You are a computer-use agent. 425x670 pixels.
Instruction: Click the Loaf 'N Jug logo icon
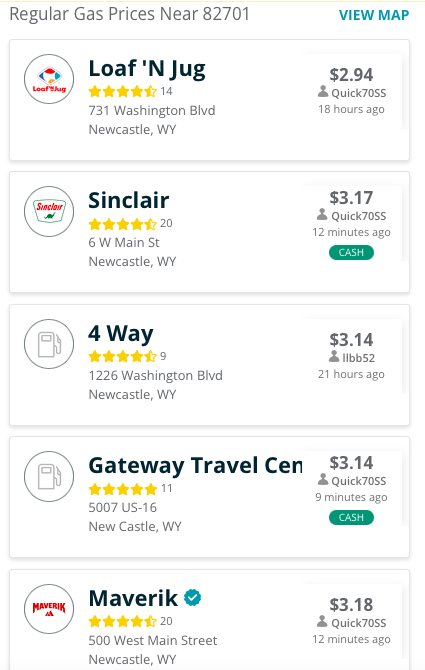(x=49, y=79)
